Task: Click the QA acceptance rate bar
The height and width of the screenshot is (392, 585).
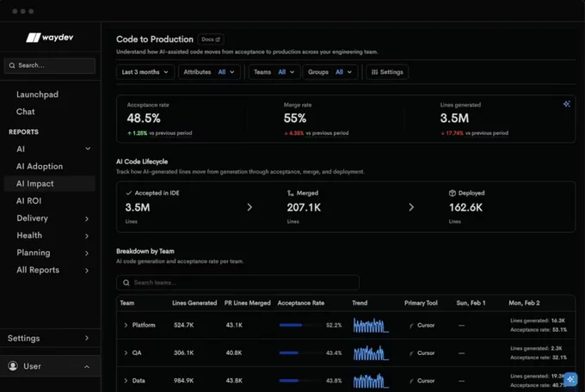Action: (x=300, y=352)
